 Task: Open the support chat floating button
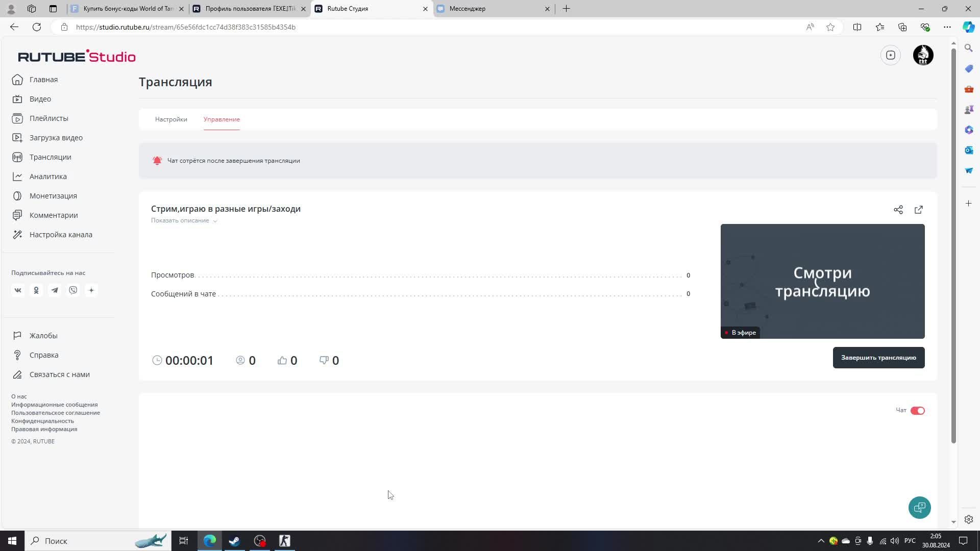point(919,508)
